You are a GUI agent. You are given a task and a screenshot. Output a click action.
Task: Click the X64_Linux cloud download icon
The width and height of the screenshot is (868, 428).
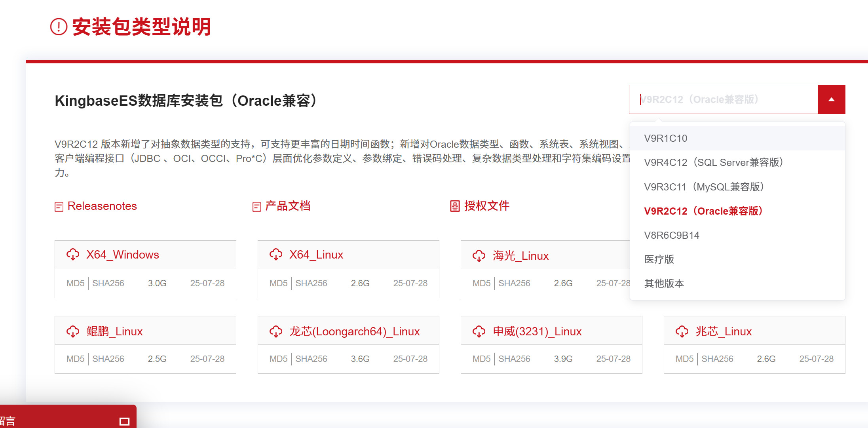coord(276,255)
